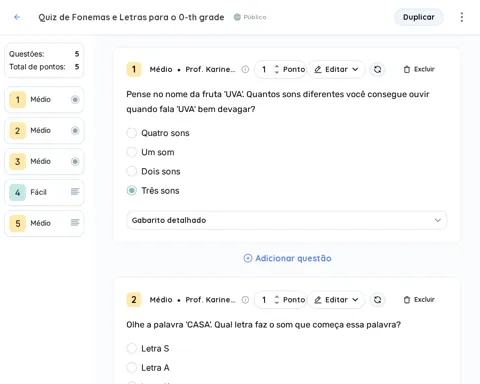Jump to question 3 Médio in sidebar

pyautogui.click(x=44, y=161)
